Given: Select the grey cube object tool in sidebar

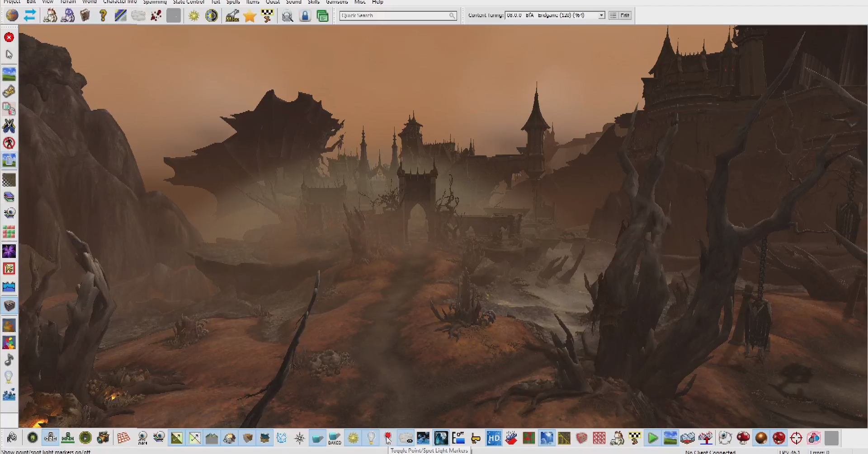Looking at the screenshot, I should [9, 306].
